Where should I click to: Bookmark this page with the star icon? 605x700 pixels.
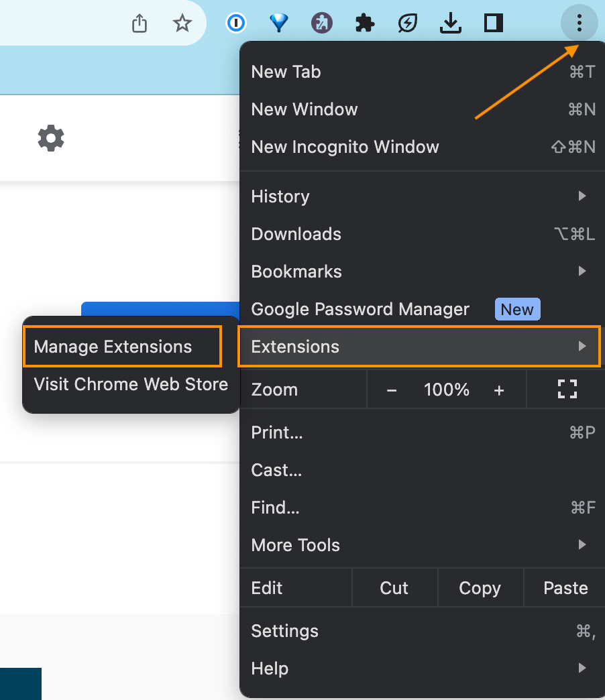coord(182,23)
